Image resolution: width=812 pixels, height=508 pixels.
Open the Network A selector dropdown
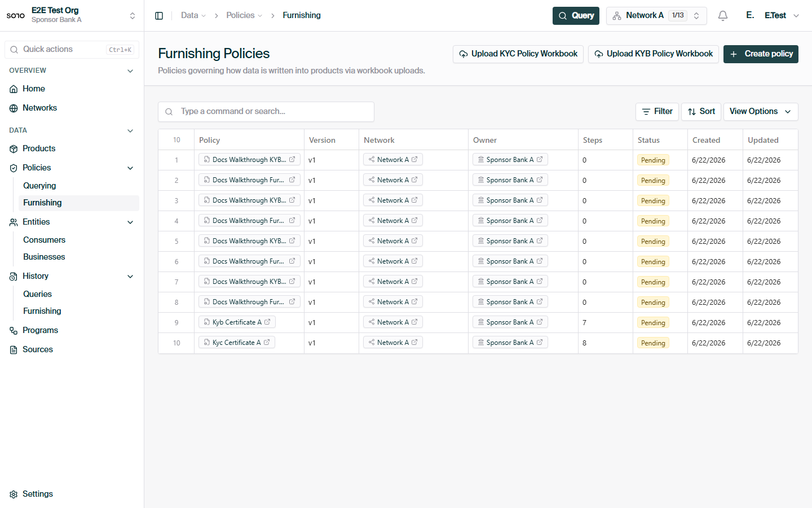[656, 16]
